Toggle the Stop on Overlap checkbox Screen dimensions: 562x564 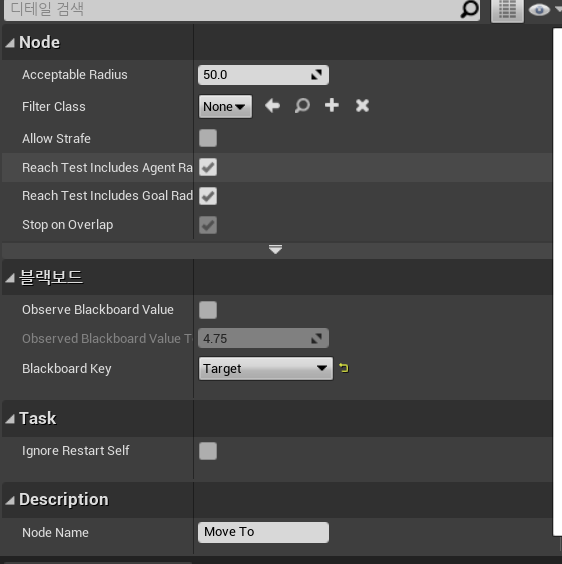click(x=208, y=225)
